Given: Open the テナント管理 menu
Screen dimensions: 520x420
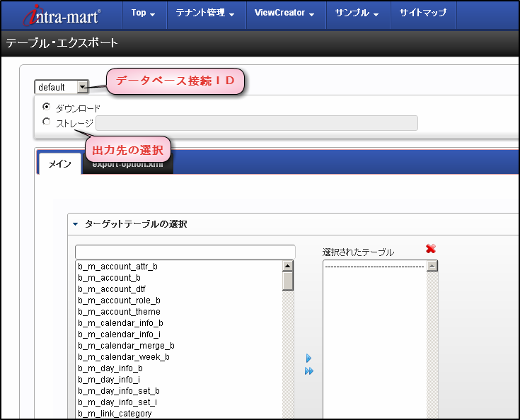Looking at the screenshot, I should pos(205,13).
